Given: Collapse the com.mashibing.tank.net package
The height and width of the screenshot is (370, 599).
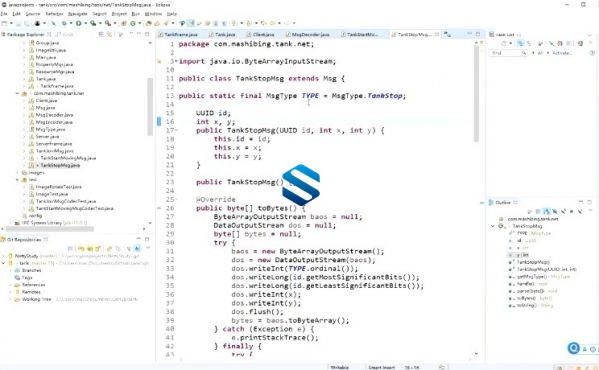Looking at the screenshot, I should [x=17, y=94].
